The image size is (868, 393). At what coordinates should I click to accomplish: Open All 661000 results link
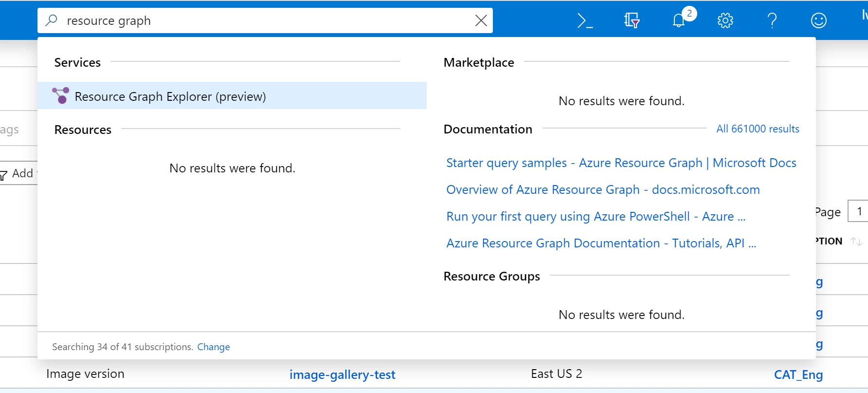[758, 129]
